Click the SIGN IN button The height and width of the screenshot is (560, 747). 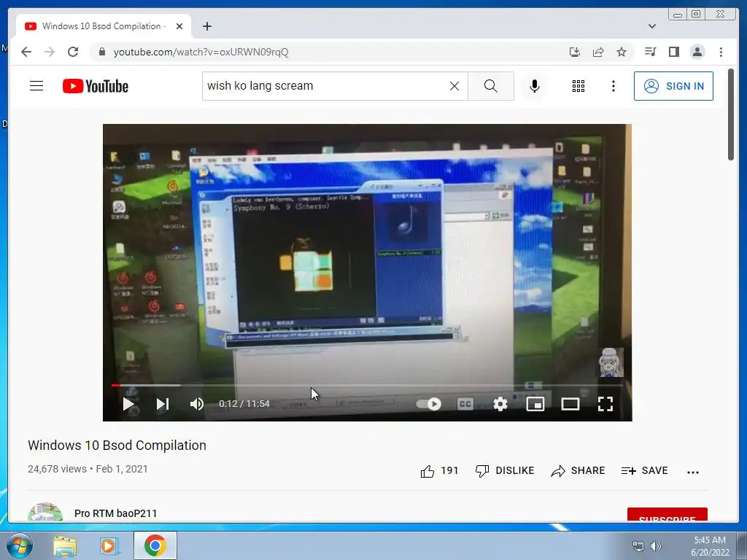tap(673, 86)
